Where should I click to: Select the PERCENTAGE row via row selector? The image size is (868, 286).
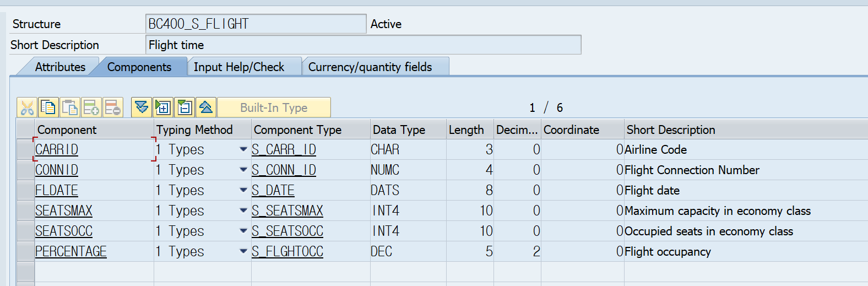[x=25, y=251]
